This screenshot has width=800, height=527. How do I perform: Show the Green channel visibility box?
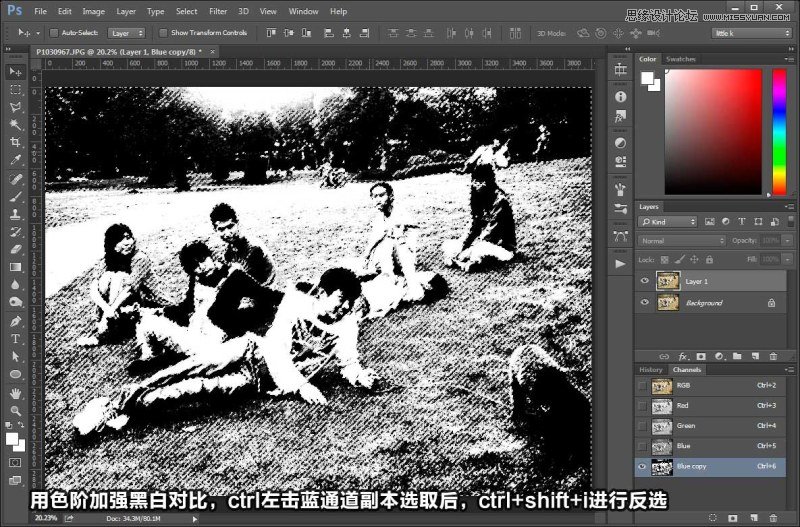(642, 426)
